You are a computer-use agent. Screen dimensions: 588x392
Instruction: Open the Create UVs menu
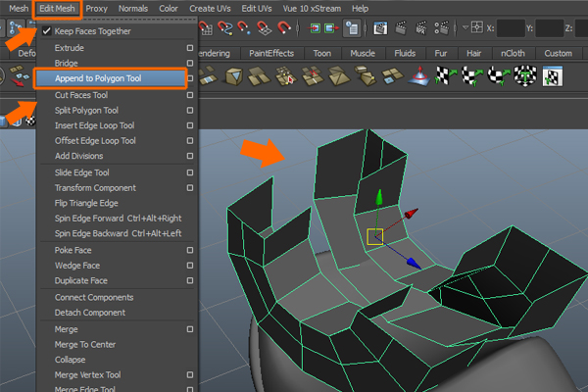[x=211, y=8]
